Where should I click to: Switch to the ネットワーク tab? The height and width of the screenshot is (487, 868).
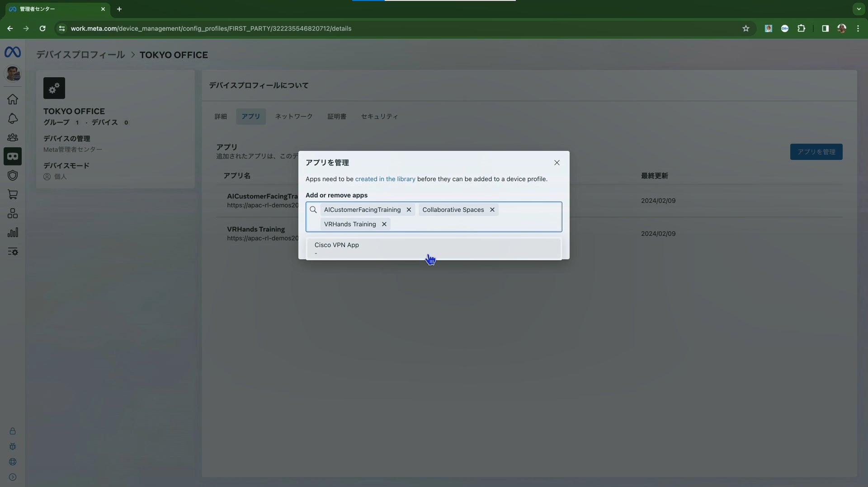point(294,117)
